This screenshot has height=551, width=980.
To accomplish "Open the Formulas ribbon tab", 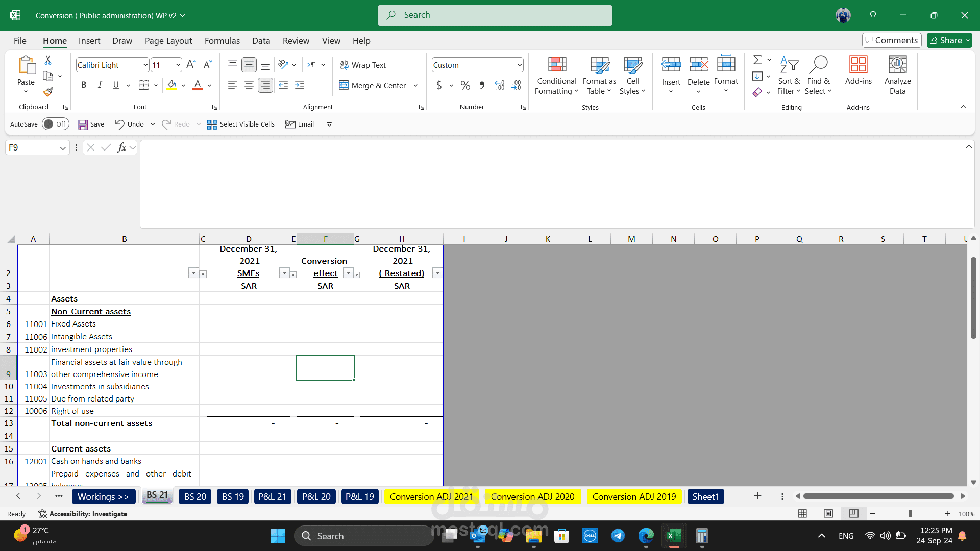I will point(222,41).
